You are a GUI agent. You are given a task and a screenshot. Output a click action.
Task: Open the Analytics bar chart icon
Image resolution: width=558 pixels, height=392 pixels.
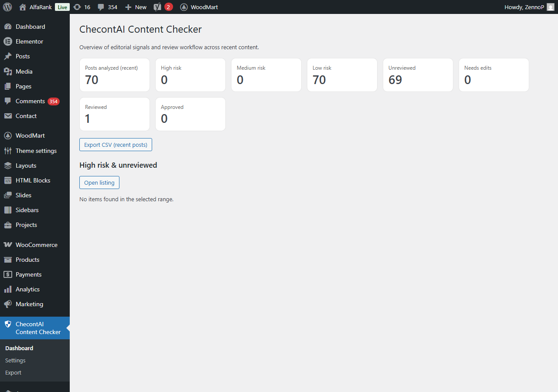[x=7, y=289]
